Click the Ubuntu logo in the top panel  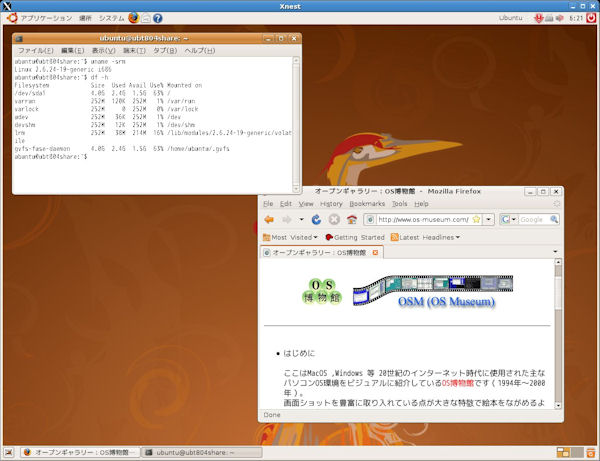(12, 18)
